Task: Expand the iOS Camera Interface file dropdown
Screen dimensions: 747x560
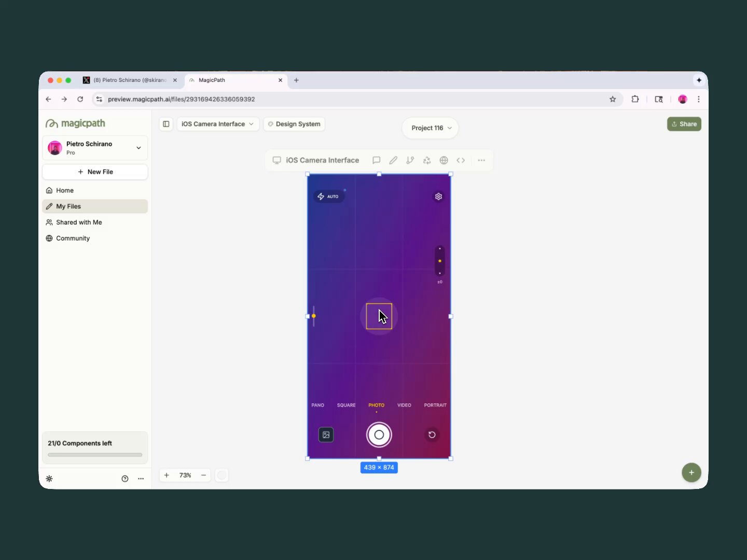Action: click(218, 124)
